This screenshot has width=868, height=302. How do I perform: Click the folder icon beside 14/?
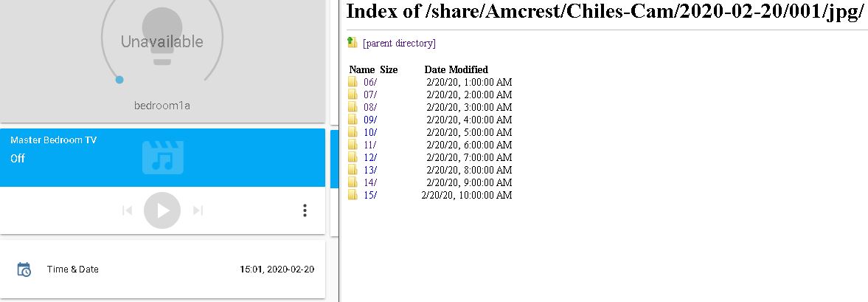pyautogui.click(x=353, y=182)
